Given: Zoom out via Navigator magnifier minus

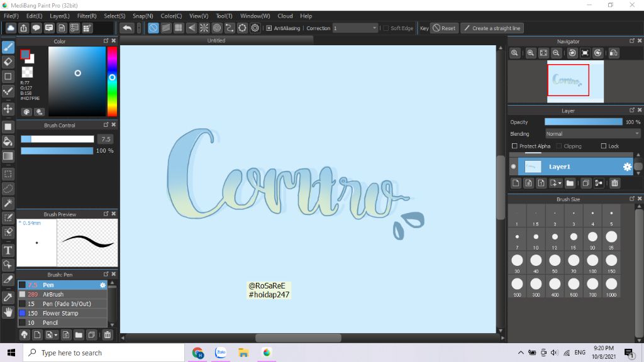Looking at the screenshot, I should click(x=556, y=53).
